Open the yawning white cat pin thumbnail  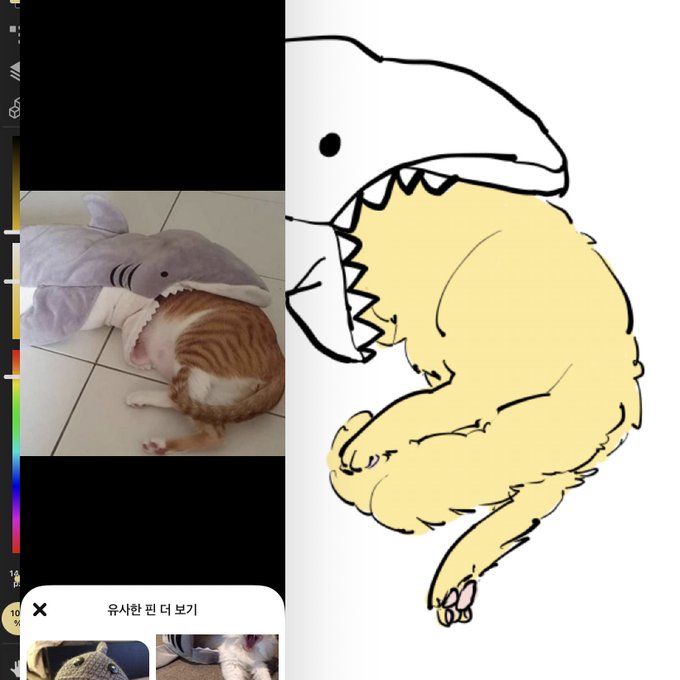pos(217,657)
